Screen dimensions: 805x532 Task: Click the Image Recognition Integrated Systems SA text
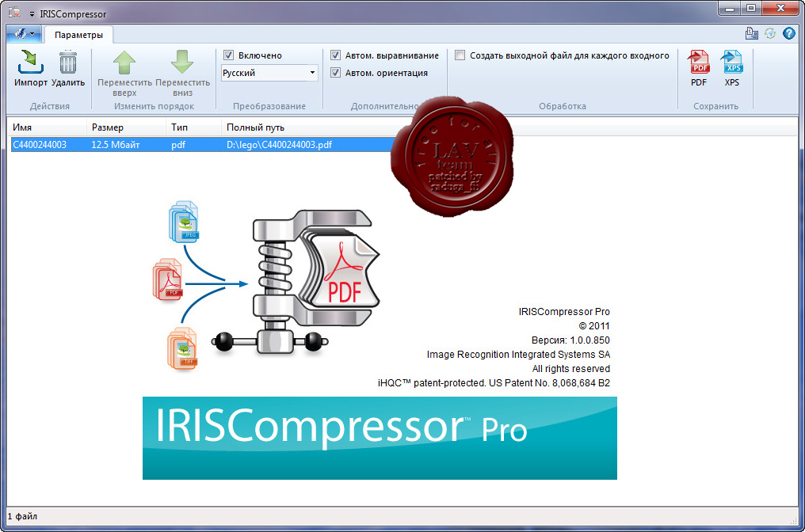click(x=518, y=355)
